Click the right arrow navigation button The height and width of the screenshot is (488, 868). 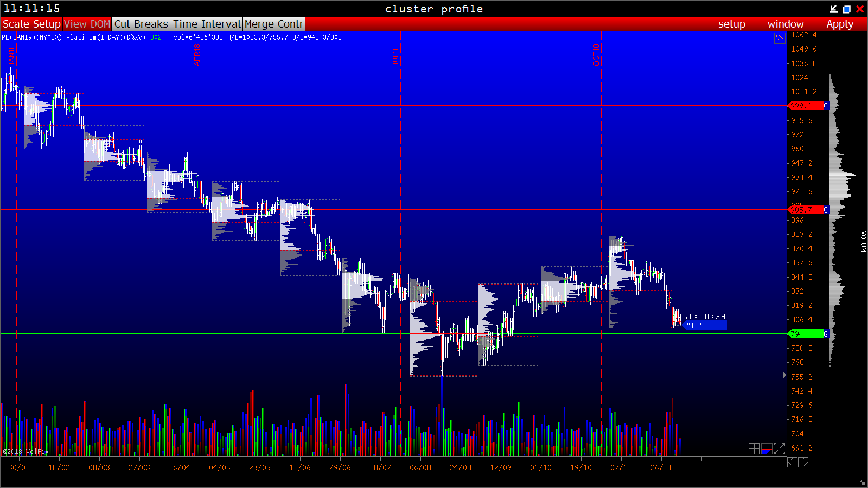coord(803,462)
